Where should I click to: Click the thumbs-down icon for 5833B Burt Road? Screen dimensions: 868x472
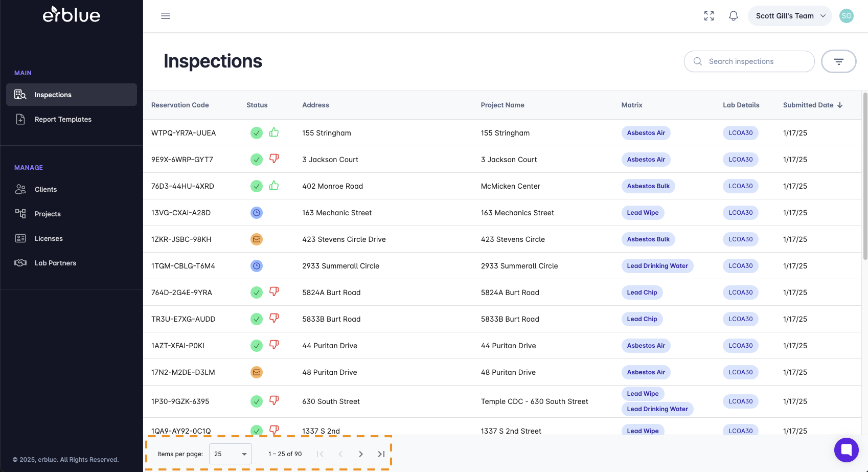[274, 319]
